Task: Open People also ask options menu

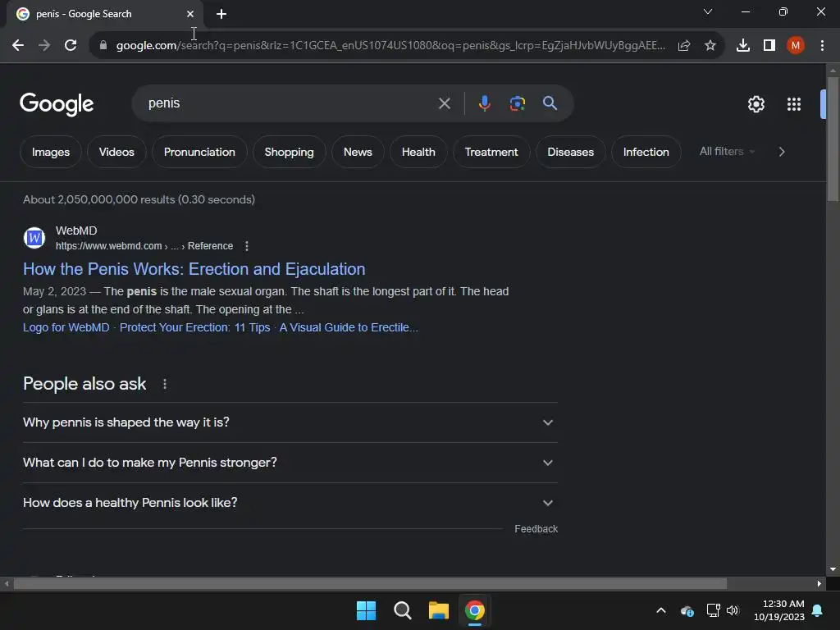Action: tap(164, 384)
